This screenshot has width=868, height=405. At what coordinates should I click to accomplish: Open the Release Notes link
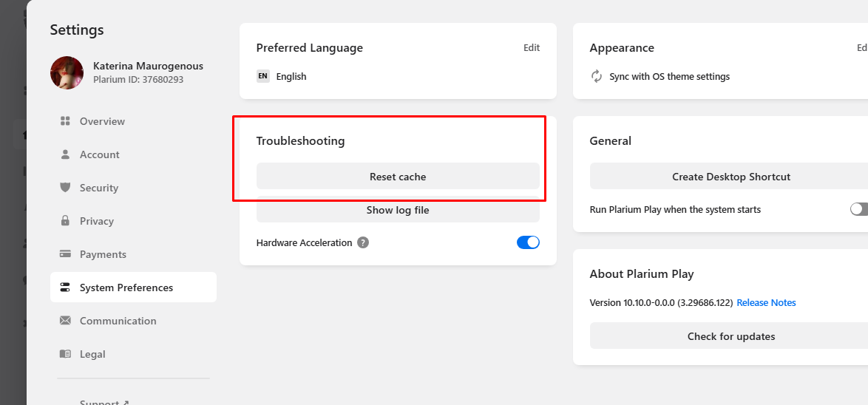click(x=766, y=303)
